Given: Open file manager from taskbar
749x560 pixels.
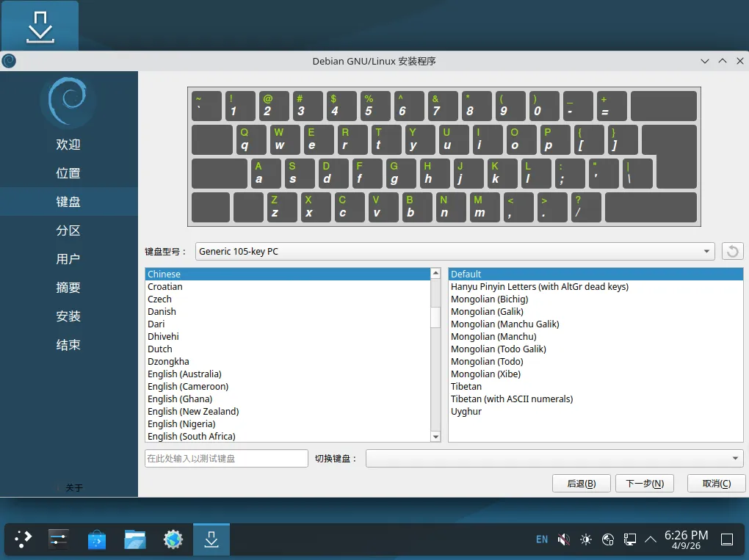Looking at the screenshot, I should click(x=134, y=539).
